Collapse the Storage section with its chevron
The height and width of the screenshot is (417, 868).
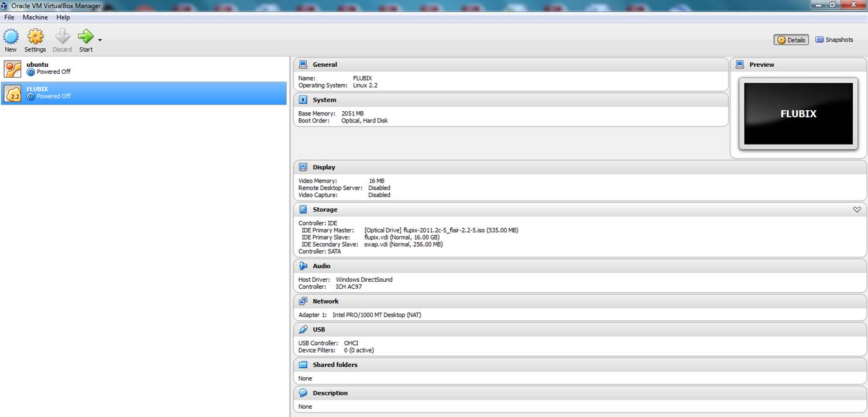(857, 210)
